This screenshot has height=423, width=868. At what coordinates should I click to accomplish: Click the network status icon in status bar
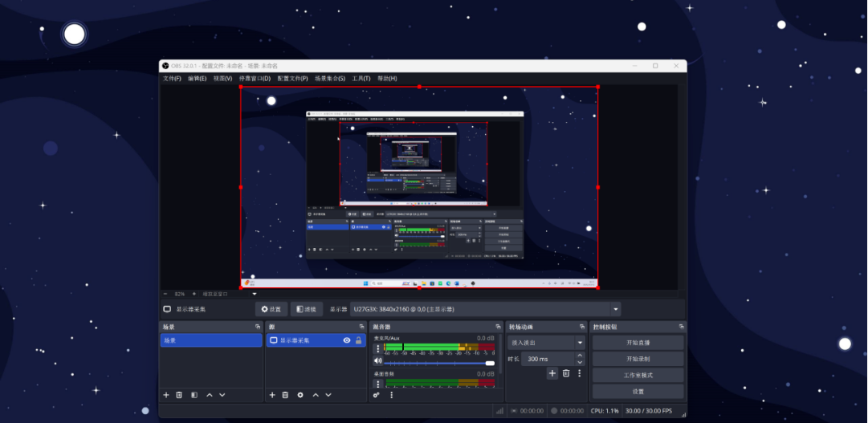[500, 411]
